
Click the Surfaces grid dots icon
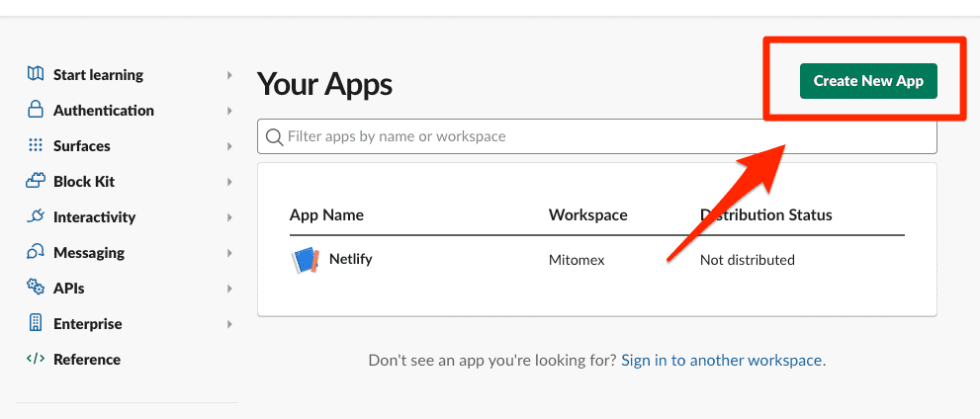(x=36, y=145)
